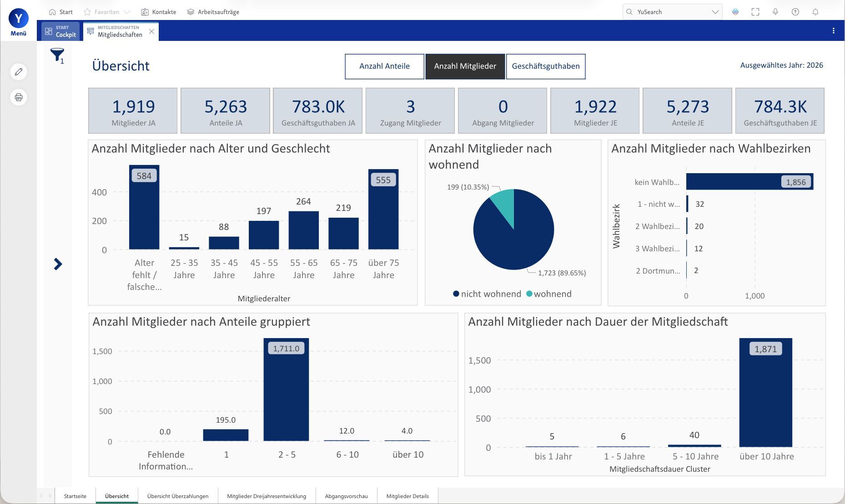845x504 pixels.
Task: Switch view to Geschäftsguthaben
Action: [546, 66]
